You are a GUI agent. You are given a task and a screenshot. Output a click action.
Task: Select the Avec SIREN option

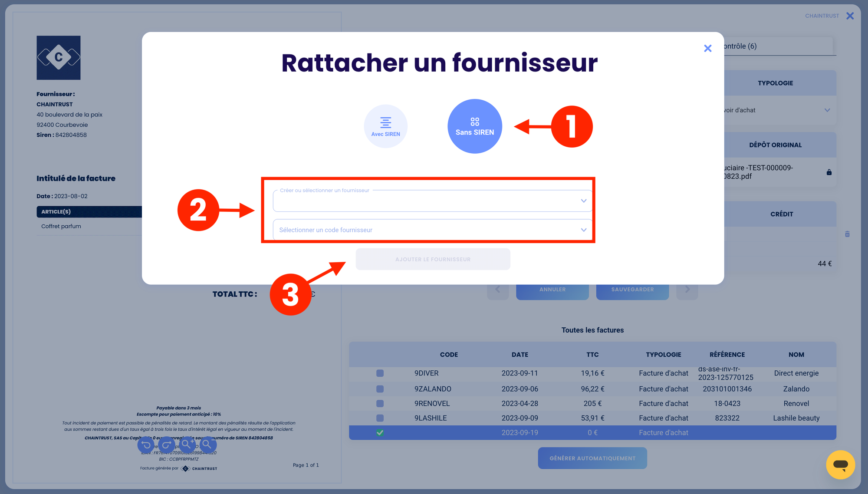[x=385, y=126]
